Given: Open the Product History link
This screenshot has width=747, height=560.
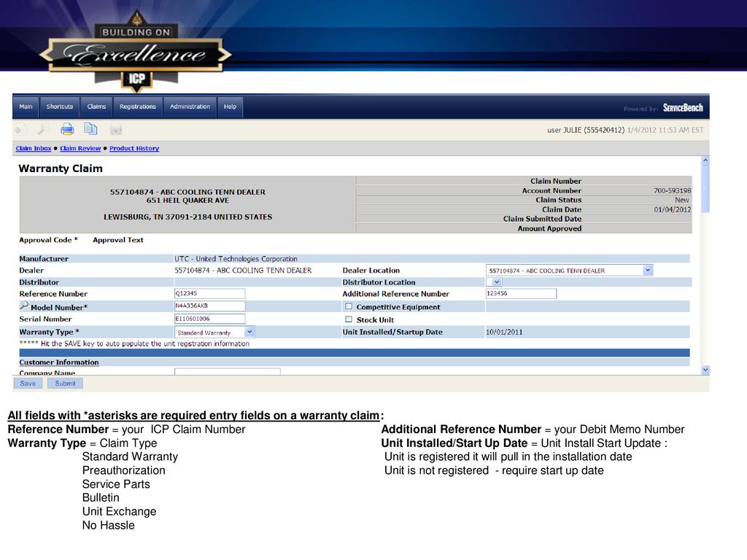Looking at the screenshot, I should (134, 148).
